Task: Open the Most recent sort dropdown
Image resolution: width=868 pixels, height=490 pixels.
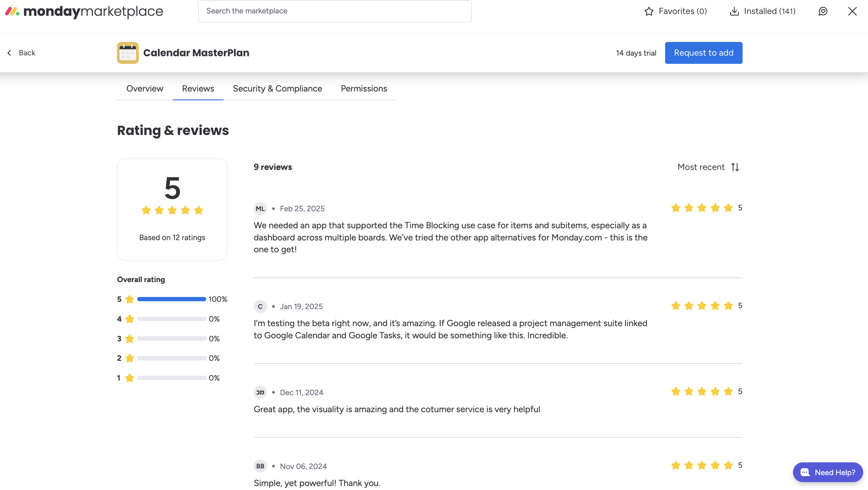Action: point(709,167)
